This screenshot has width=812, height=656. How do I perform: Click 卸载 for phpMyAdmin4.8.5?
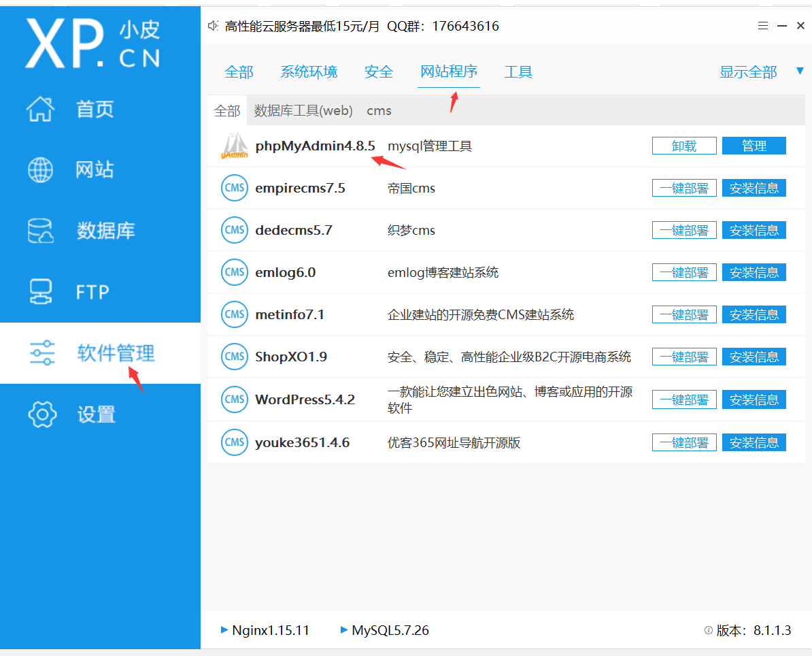tap(684, 146)
